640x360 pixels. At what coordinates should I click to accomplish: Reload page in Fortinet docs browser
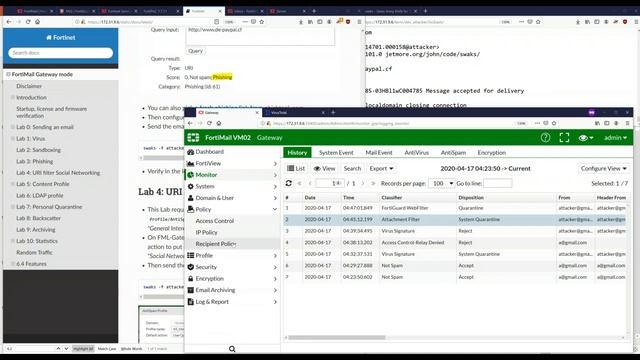click(28, 22)
